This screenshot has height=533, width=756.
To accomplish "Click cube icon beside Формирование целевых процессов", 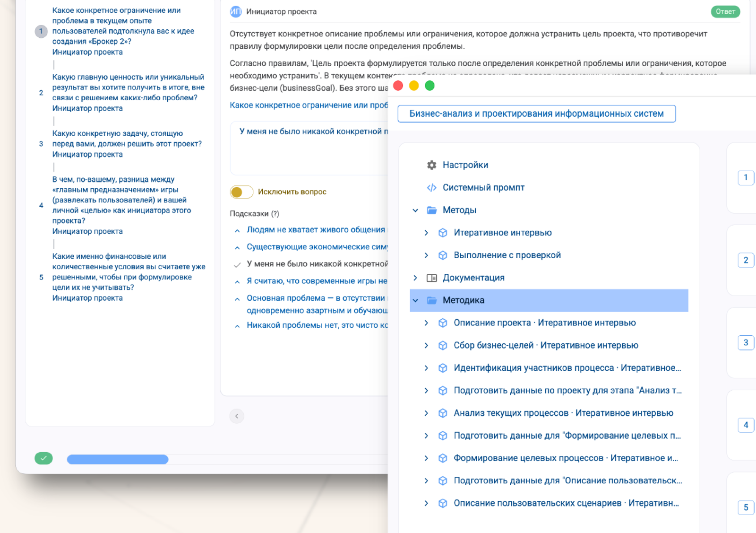I will (x=443, y=458).
